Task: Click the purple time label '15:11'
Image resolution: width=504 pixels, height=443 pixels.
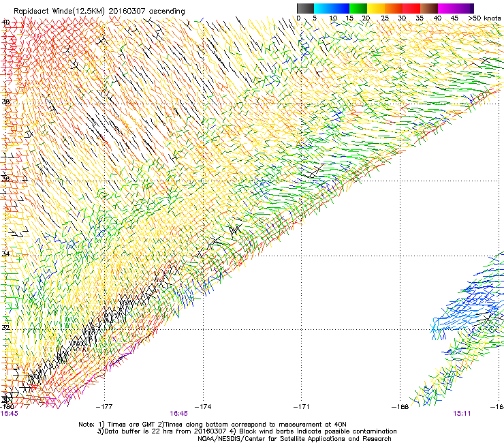Action: [x=462, y=414]
